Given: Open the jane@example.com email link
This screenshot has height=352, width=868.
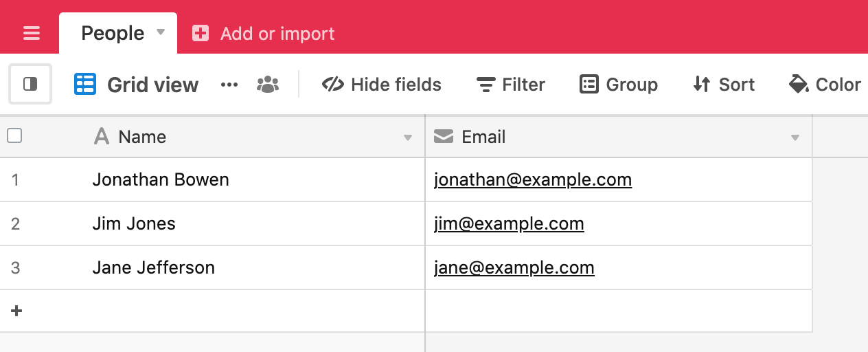Looking at the screenshot, I should coord(514,268).
